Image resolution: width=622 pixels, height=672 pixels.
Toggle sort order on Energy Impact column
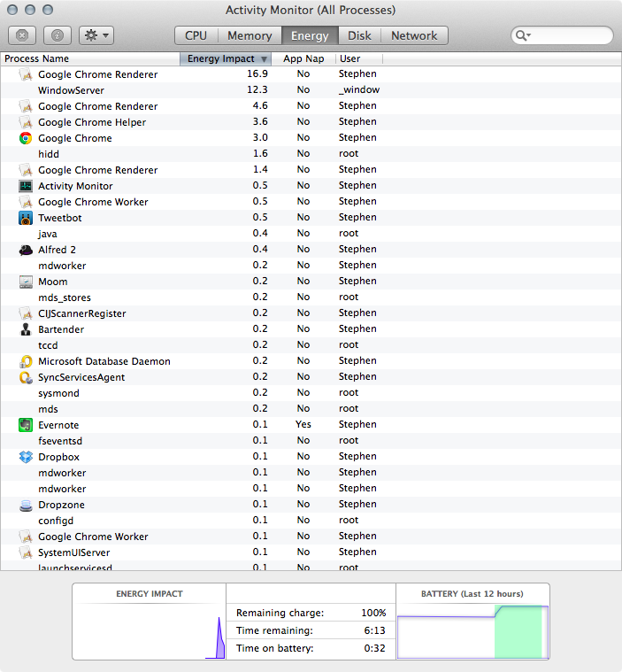(x=227, y=58)
